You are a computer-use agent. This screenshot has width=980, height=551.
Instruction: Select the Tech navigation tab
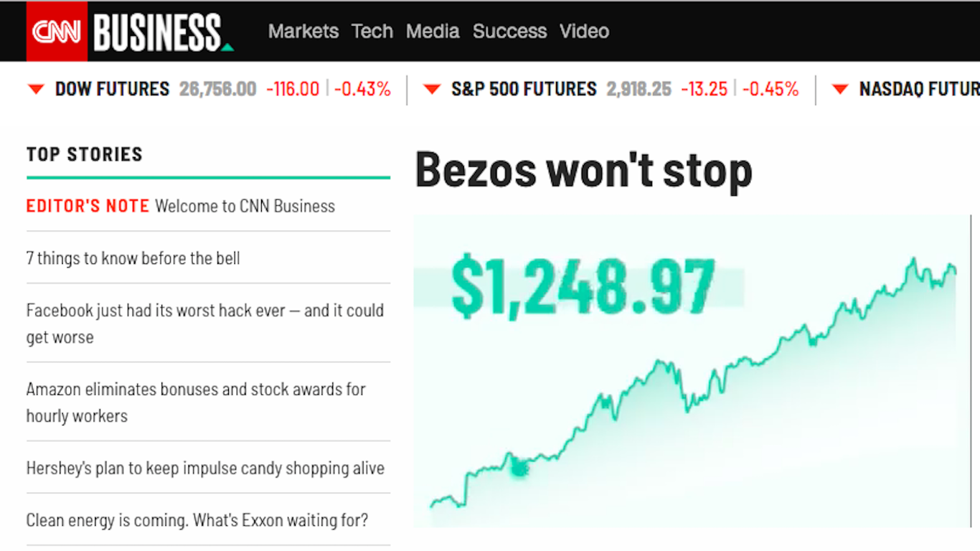(x=372, y=32)
